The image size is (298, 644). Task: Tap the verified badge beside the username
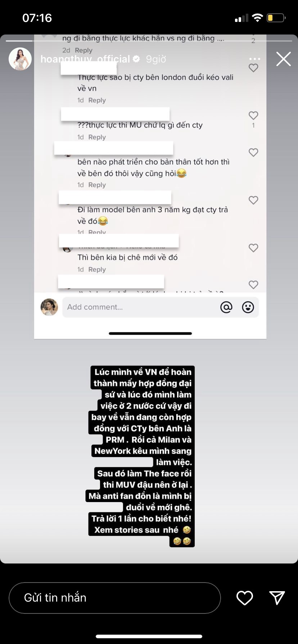[x=136, y=59]
